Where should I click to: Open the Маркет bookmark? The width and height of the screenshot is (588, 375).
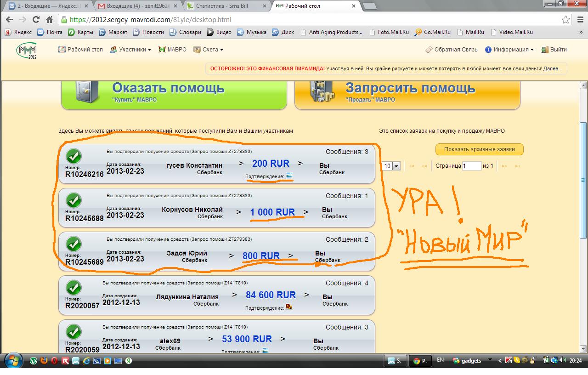[x=113, y=32]
